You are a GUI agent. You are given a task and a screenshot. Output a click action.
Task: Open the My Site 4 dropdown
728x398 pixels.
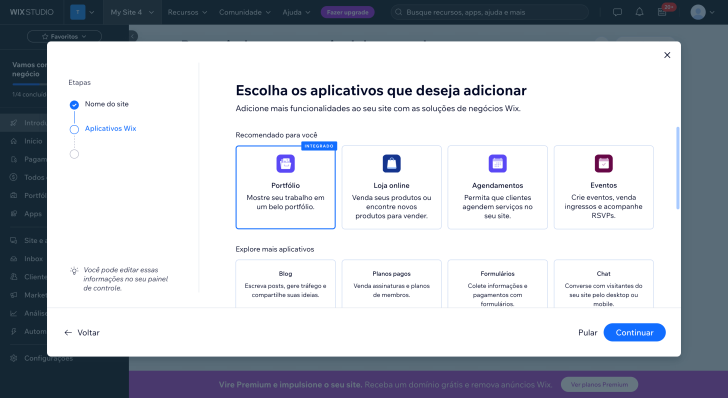tap(132, 12)
